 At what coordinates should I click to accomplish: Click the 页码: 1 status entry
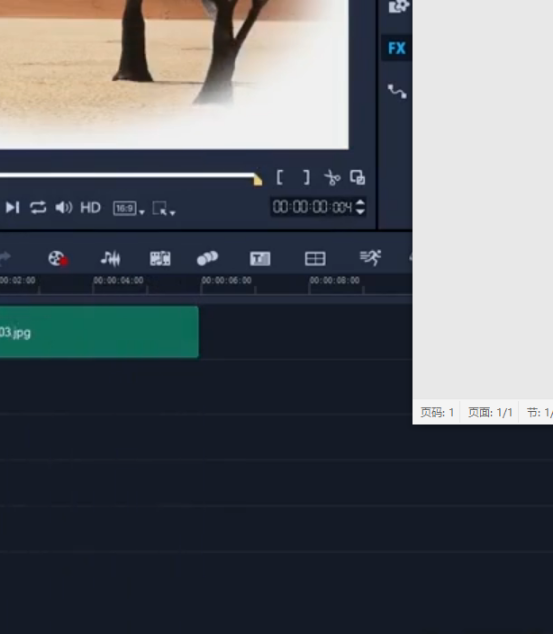pos(437,413)
